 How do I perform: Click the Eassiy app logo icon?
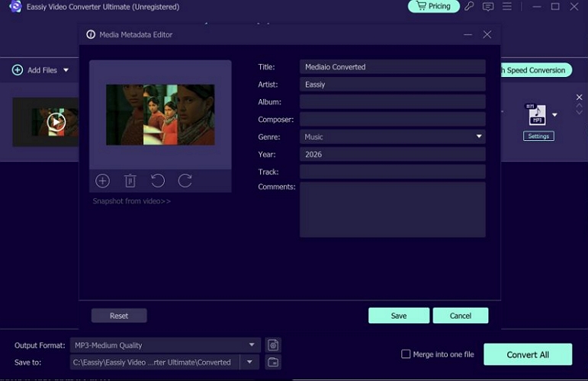15,6
